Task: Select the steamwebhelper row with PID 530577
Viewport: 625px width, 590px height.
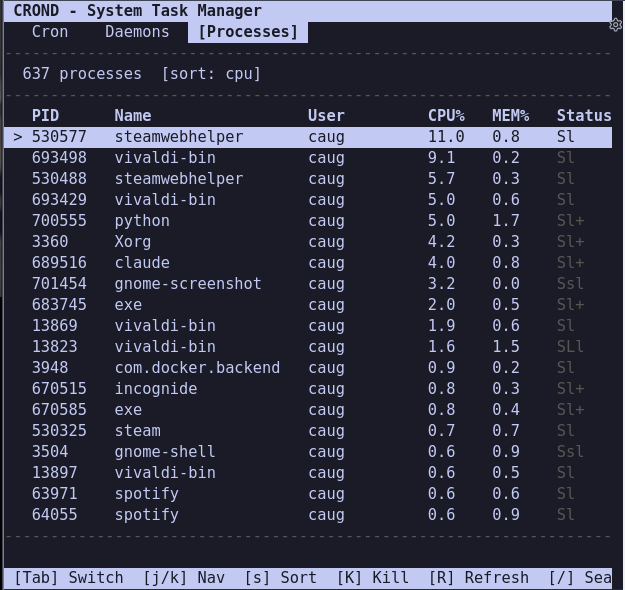Action: [308, 137]
